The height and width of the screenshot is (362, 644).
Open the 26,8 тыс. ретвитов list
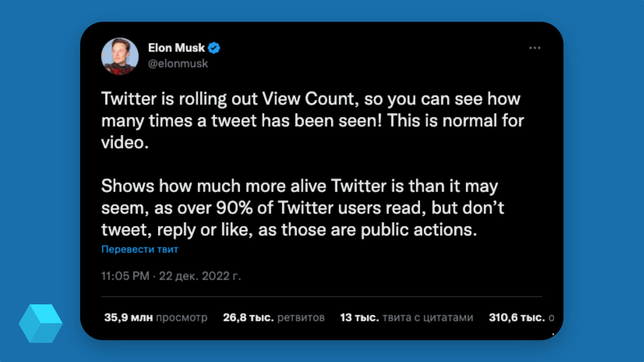pos(273,317)
